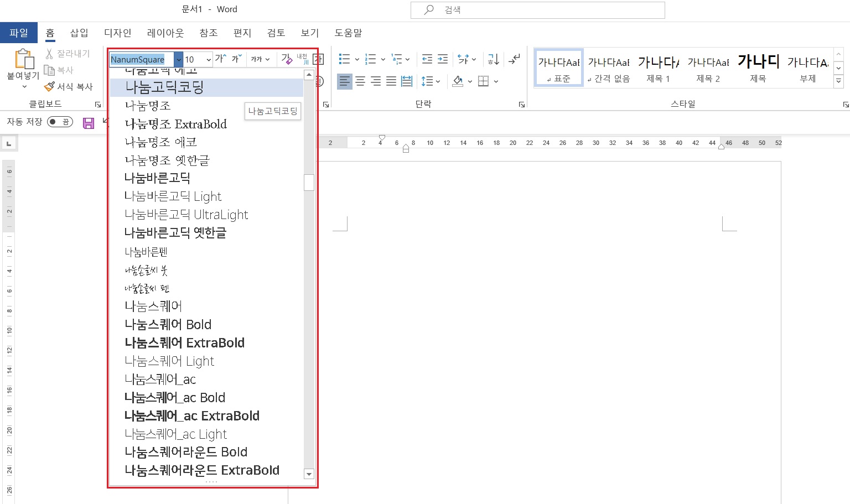850x504 pixels.
Task: Expand the numbering dropdown arrow
Action: [383, 59]
